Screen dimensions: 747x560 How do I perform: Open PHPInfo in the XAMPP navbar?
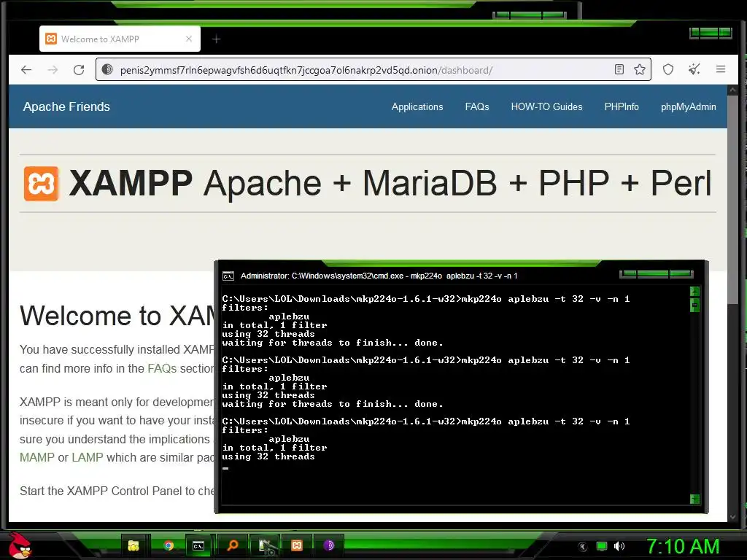point(622,106)
